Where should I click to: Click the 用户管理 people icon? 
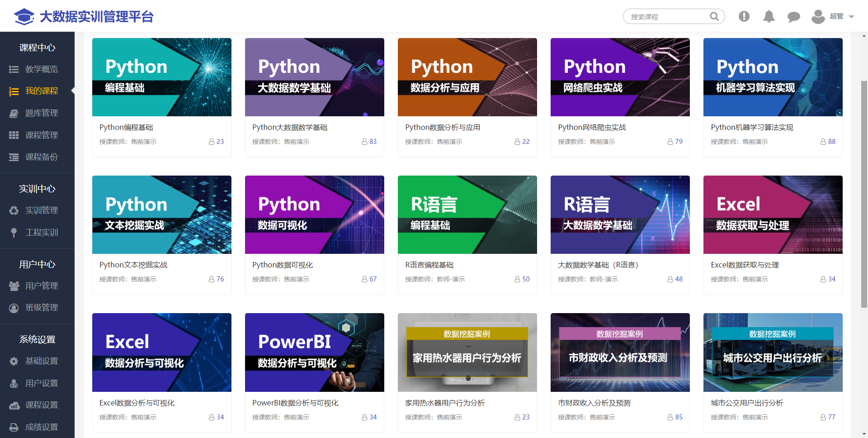(x=14, y=286)
